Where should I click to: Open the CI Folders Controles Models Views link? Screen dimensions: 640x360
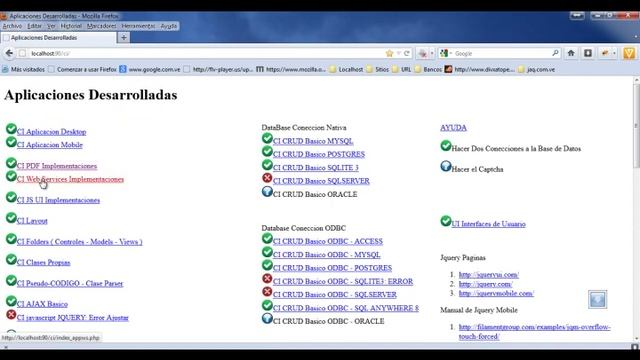(80, 242)
